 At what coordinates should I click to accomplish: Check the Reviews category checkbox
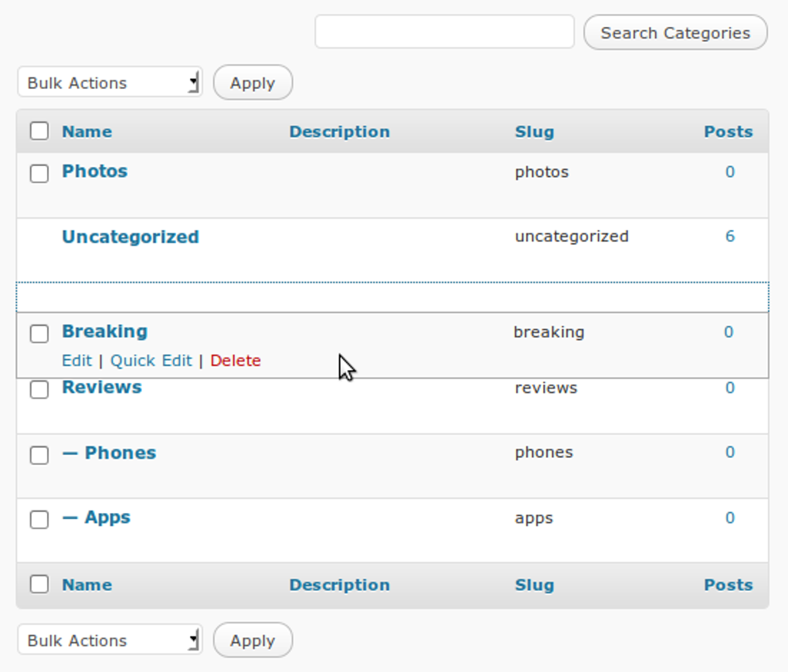(39, 390)
